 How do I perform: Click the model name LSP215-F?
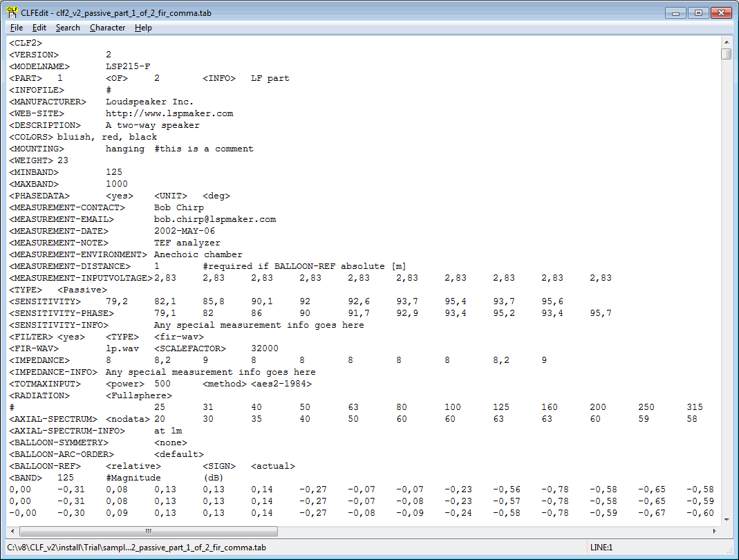coord(128,66)
